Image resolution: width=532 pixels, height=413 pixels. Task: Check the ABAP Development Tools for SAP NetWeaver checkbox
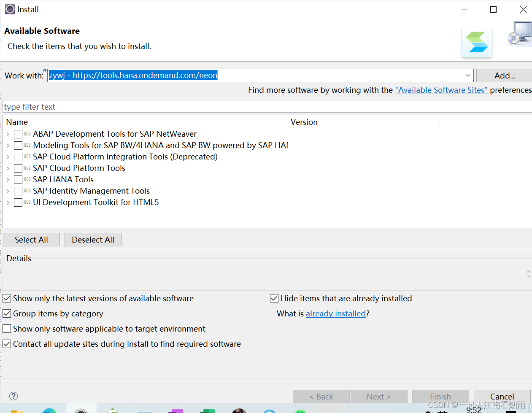(x=18, y=134)
